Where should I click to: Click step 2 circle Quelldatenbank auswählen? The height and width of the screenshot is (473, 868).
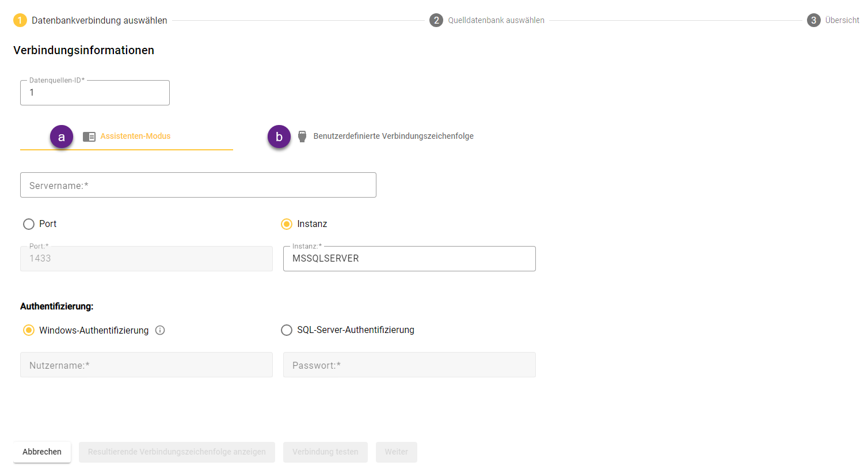[x=436, y=20]
